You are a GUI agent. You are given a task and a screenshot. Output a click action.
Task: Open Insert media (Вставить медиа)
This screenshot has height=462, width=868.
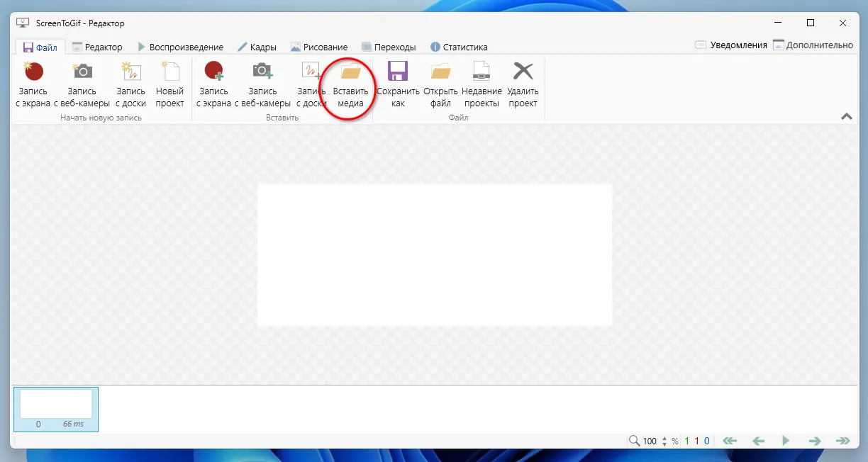click(350, 85)
